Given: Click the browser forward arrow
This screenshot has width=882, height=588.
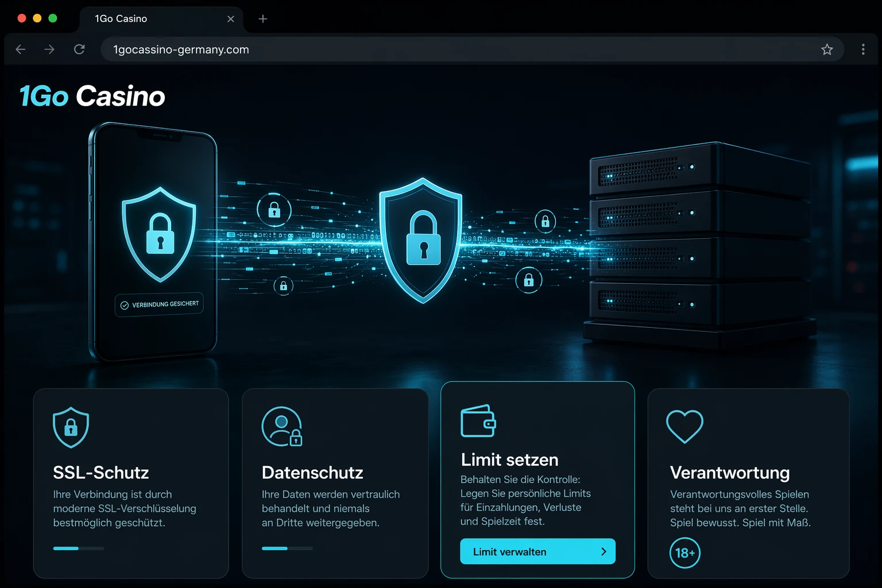Looking at the screenshot, I should [x=49, y=49].
